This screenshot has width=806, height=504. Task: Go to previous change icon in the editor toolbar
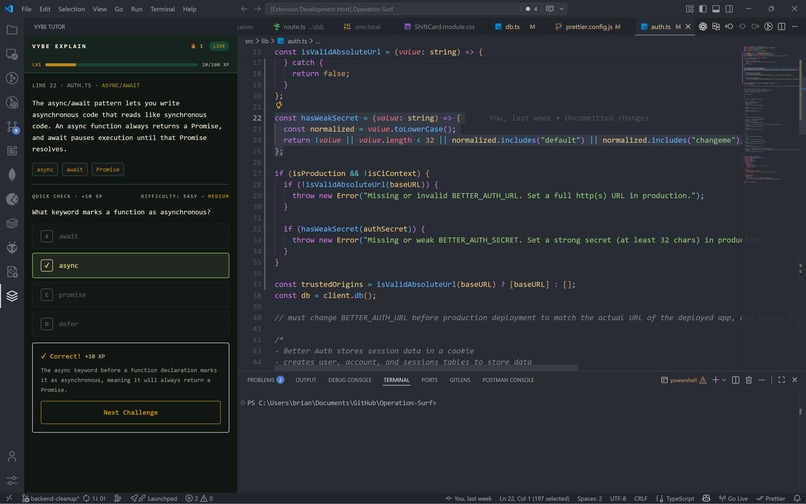[729, 26]
